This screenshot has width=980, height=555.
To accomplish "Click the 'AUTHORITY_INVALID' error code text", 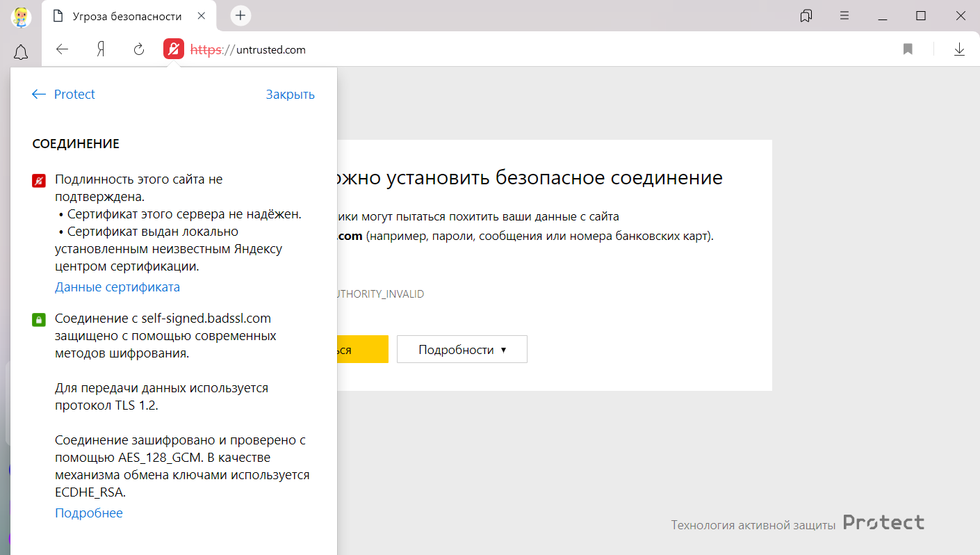I will (x=380, y=294).
